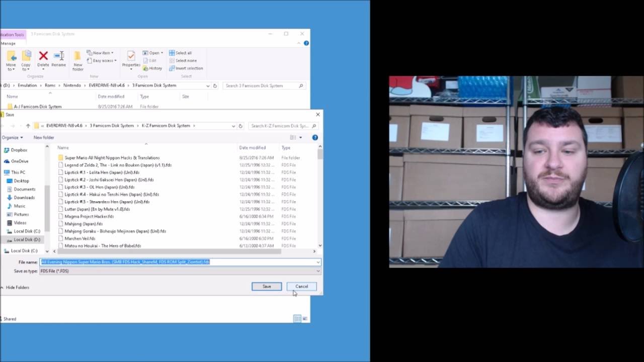Click the navigation pane scrollbar
Image resolution: width=644 pixels, height=362 pixels.
point(47,209)
